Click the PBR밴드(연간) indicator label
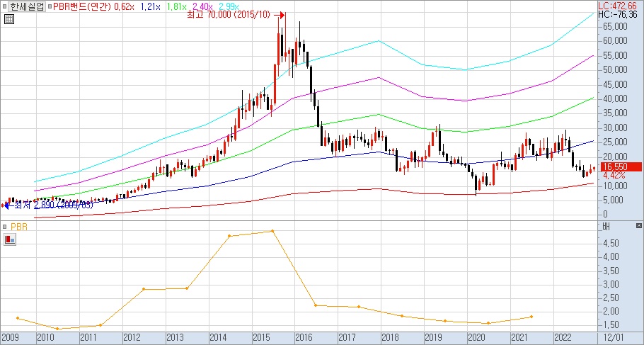644x345 pixels. [x=83, y=6]
